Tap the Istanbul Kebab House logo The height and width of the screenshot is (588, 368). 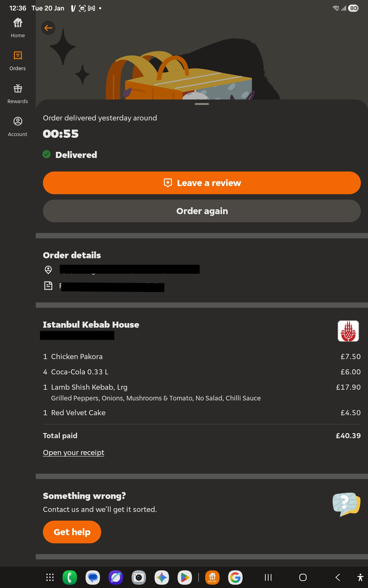coord(348,331)
